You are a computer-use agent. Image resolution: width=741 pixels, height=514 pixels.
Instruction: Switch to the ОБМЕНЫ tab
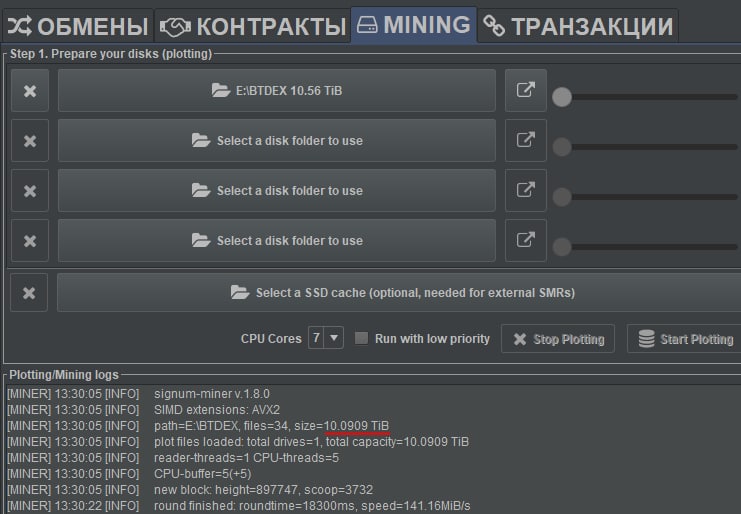coord(78,26)
